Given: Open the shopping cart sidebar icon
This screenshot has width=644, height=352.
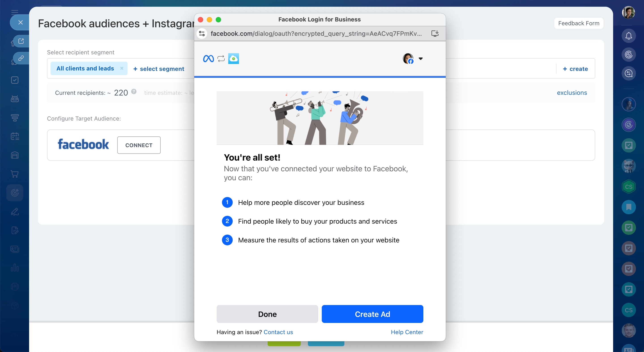Looking at the screenshot, I should click(15, 174).
